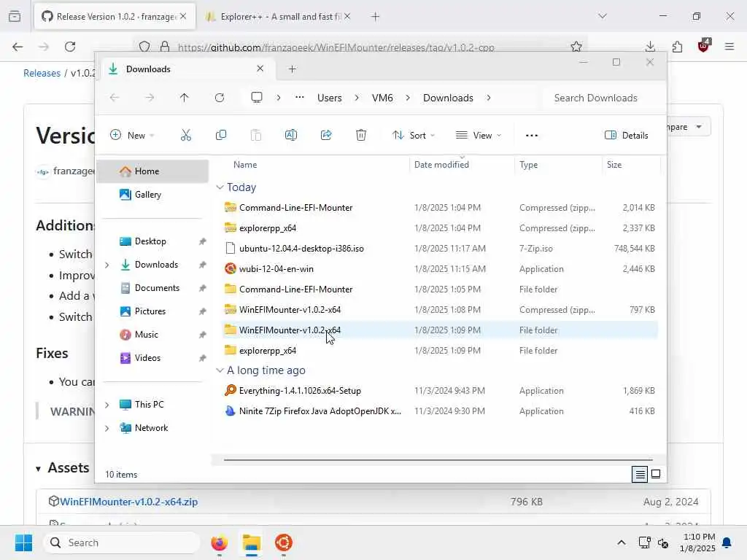Open the View dropdown menu
Viewport: 747px width, 560px height.
click(x=479, y=135)
